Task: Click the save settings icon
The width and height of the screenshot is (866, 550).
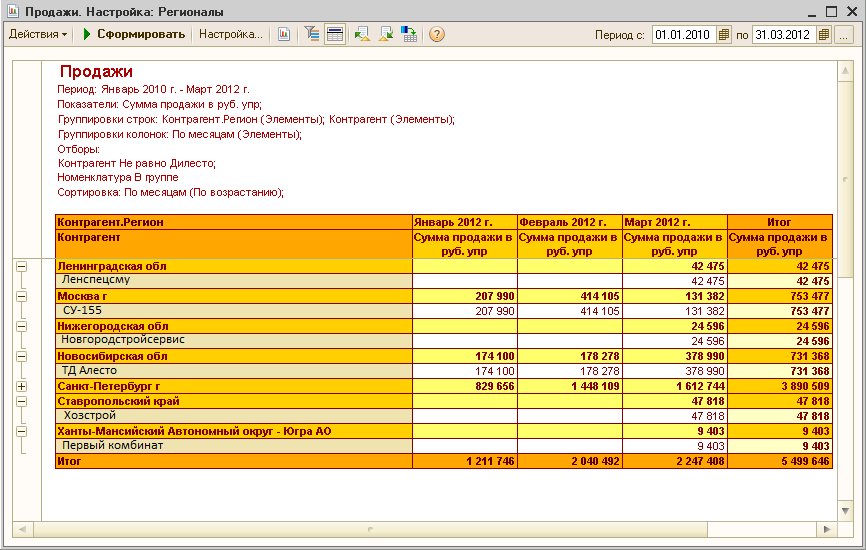Action: [x=386, y=34]
